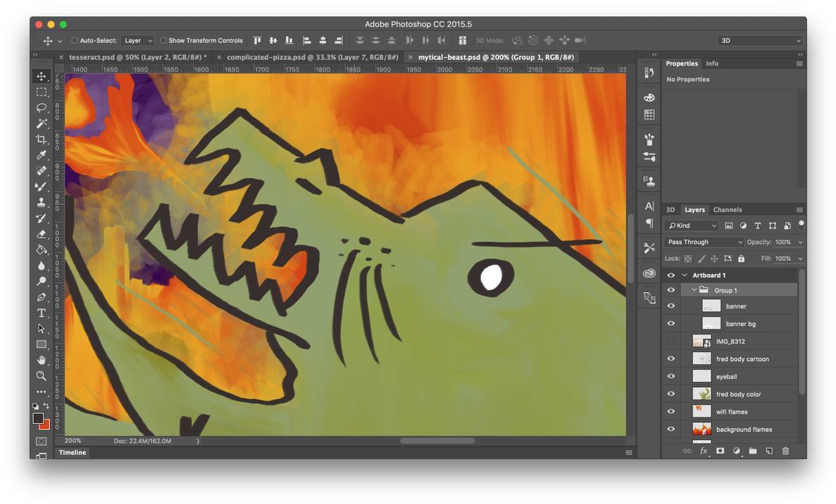Collapse the Group 1 folder
The width and height of the screenshot is (836, 504).
[x=694, y=290]
